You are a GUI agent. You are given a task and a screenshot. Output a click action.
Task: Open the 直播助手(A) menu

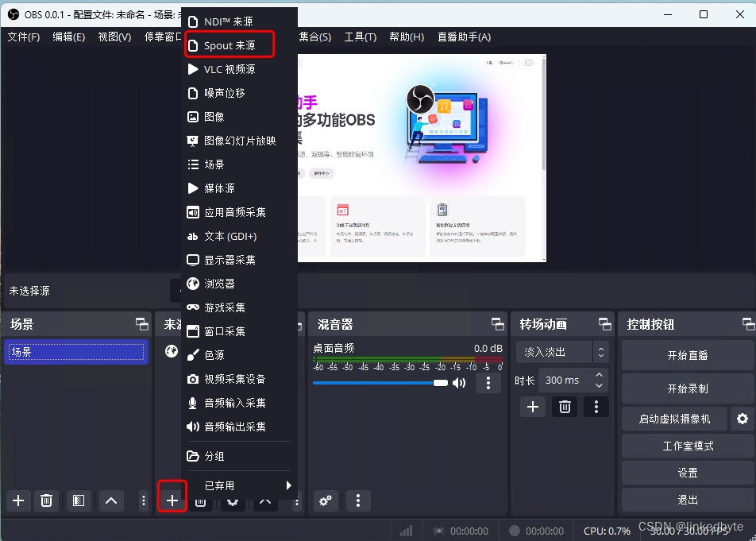point(464,37)
